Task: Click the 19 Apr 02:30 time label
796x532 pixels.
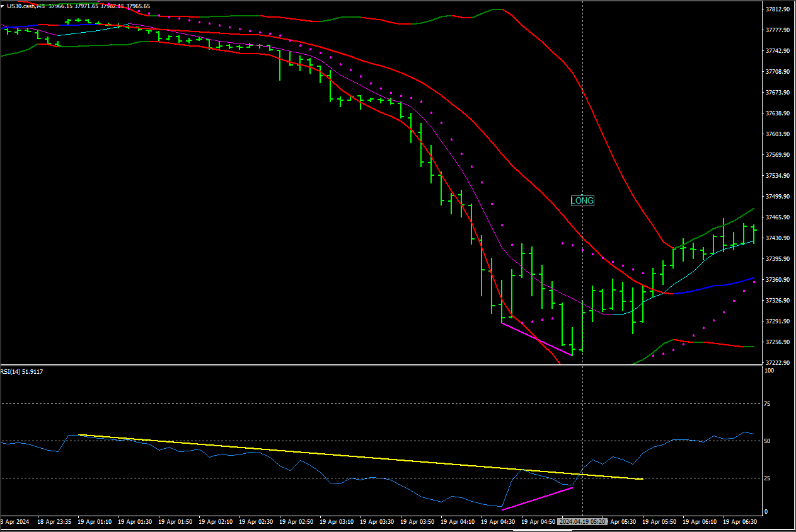Action: pos(256,522)
